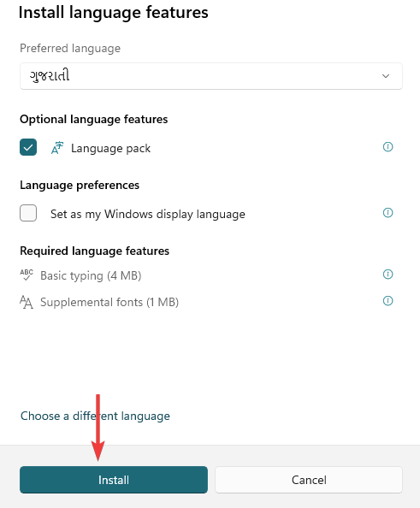Screen dimensions: 420x508
Task: Click the Language pack info icon
Action: click(387, 147)
